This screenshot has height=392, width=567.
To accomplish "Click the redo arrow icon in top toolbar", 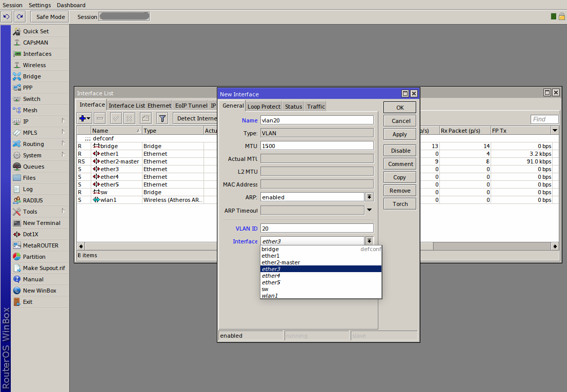I will pos(19,17).
